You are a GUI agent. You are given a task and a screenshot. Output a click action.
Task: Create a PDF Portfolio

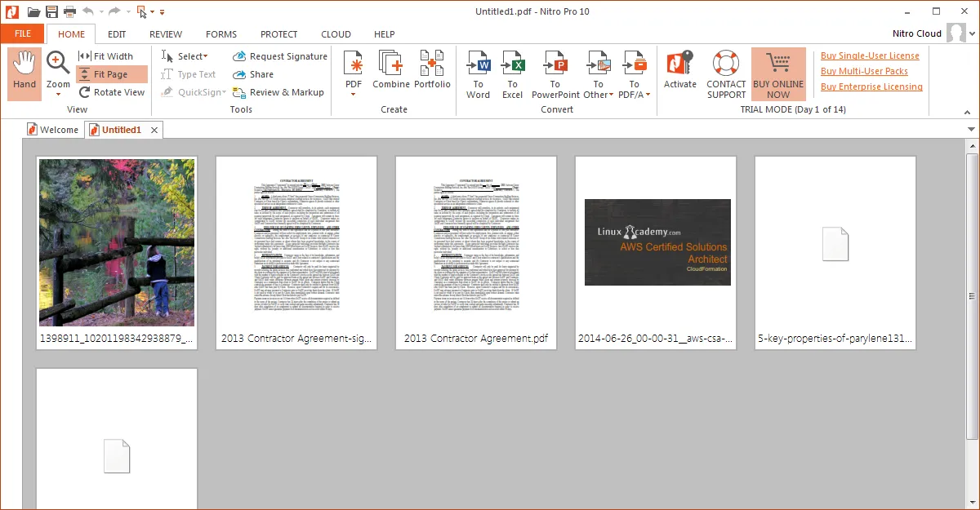[x=433, y=73]
